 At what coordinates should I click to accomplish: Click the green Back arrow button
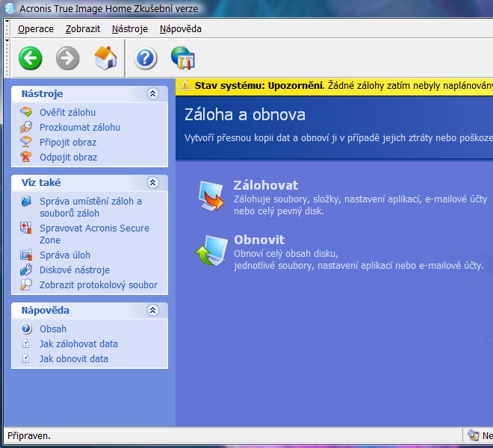[x=30, y=58]
